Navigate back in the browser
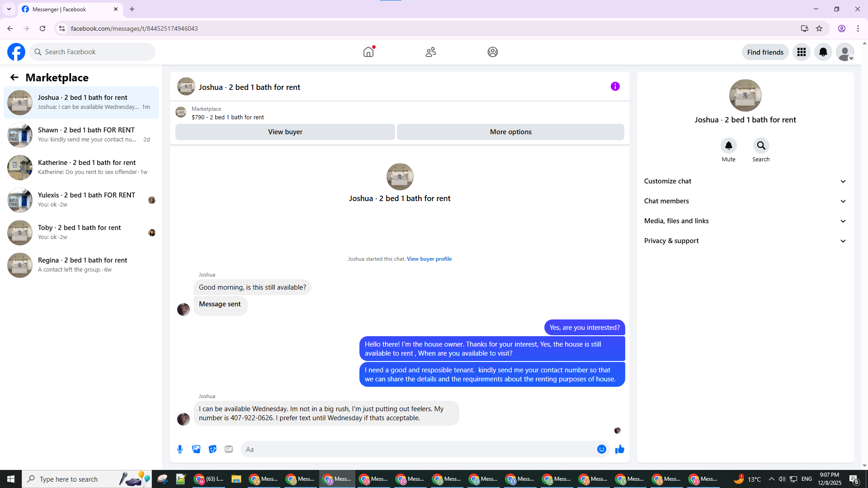Image resolution: width=868 pixels, height=488 pixels. (x=10, y=28)
